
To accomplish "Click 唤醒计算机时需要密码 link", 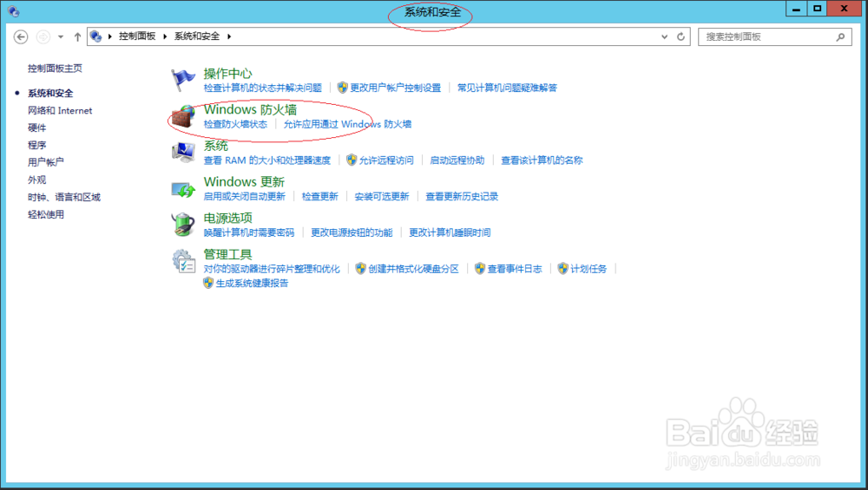I will (249, 232).
